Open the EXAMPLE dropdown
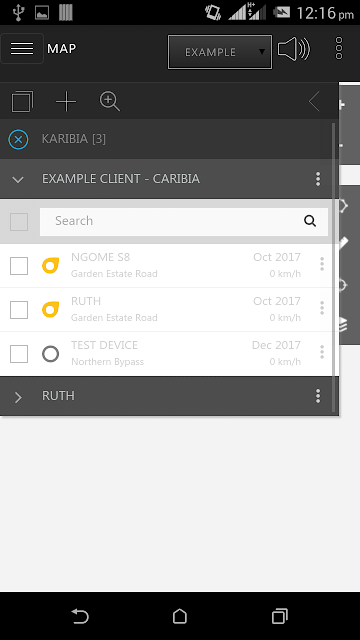This screenshot has width=360, height=640. click(x=220, y=52)
